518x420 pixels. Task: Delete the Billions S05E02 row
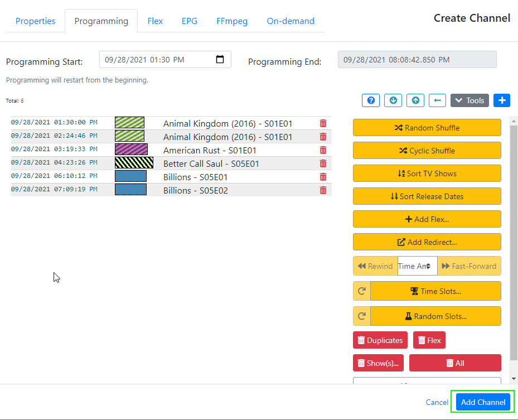coord(323,190)
